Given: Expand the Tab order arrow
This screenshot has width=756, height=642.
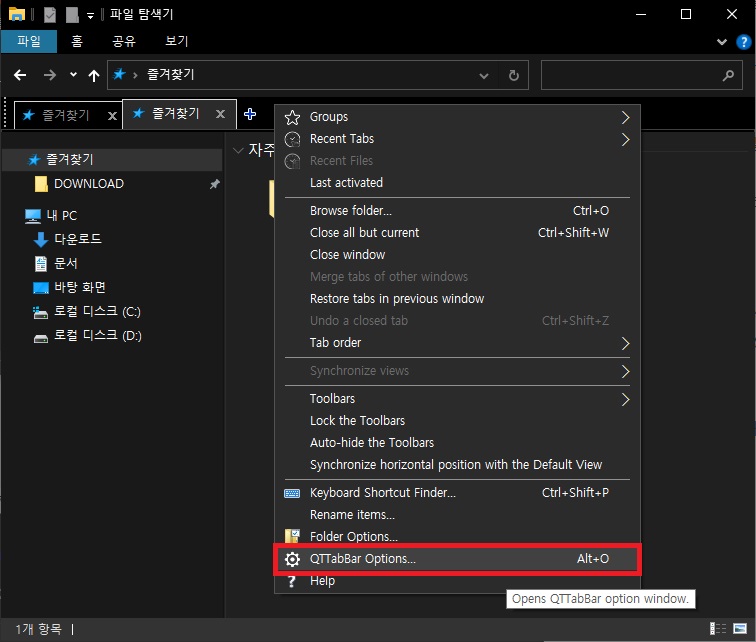Looking at the screenshot, I should (x=625, y=343).
